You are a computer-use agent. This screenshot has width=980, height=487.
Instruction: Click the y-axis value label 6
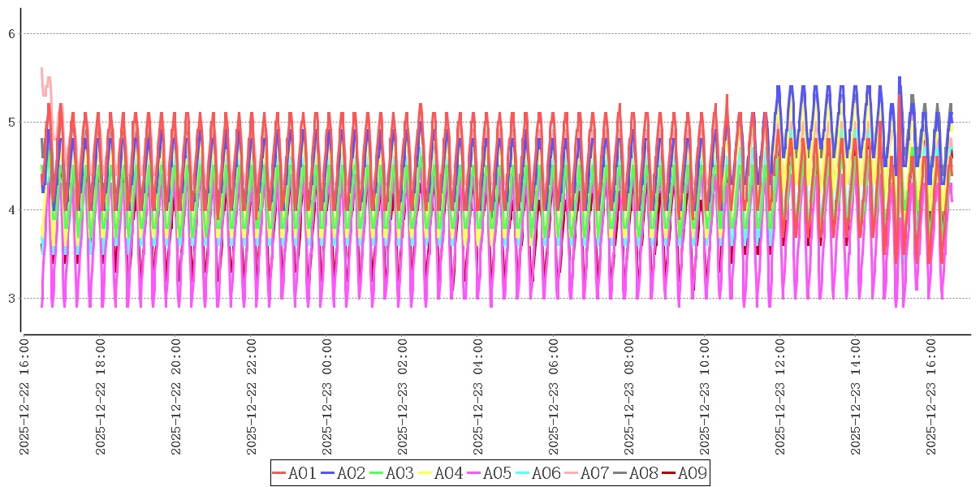(x=12, y=34)
